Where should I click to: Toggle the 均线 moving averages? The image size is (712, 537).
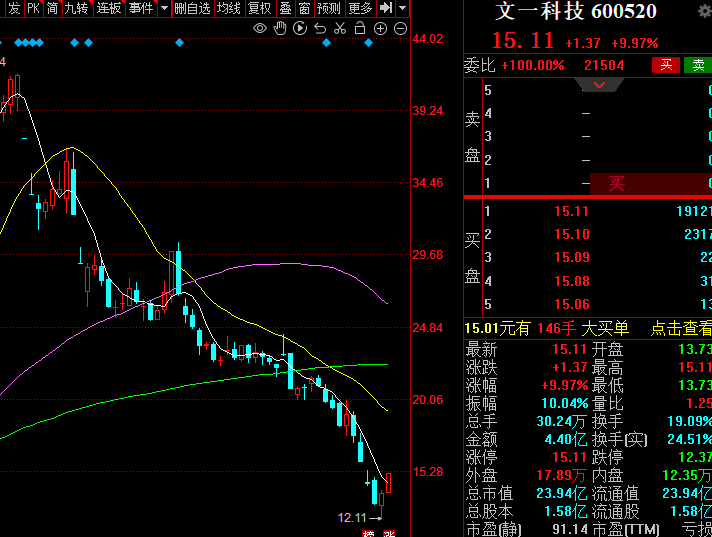[x=229, y=8]
